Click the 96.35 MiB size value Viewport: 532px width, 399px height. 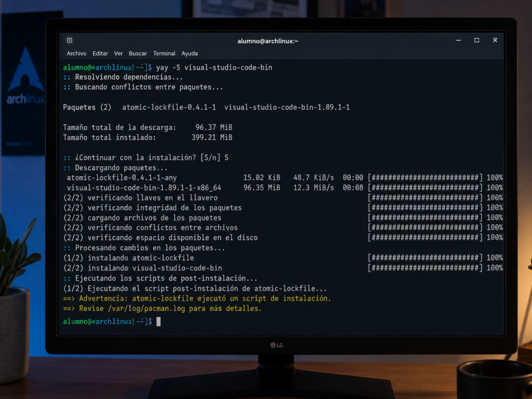262,188
